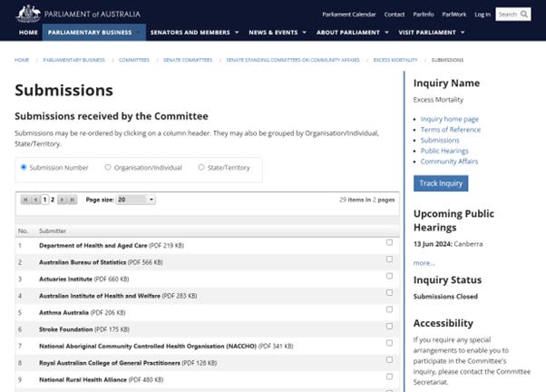Image resolution: width=546 pixels, height=392 pixels.
Task: Go to previous page arrow in pager
Action: pyautogui.click(x=35, y=200)
